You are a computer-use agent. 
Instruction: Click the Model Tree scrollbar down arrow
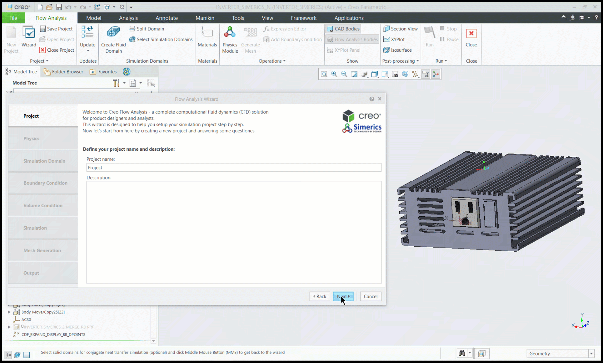click(x=153, y=341)
